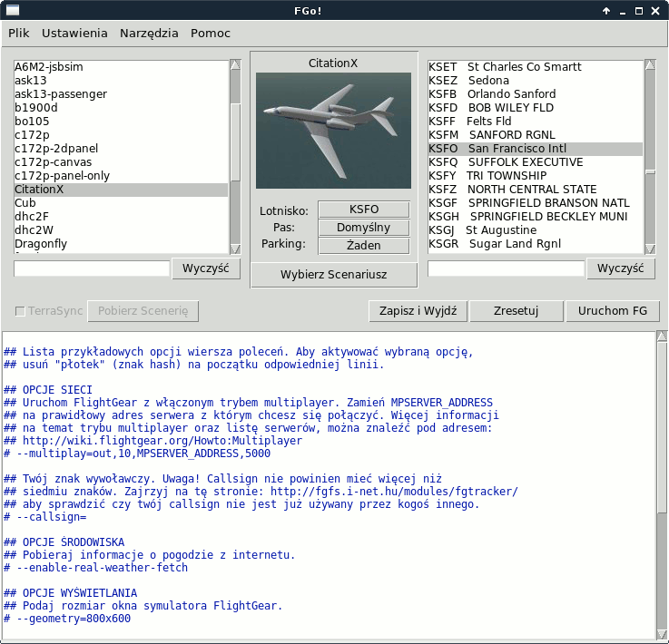Click Zapisz i Wyjdź button

418,311
